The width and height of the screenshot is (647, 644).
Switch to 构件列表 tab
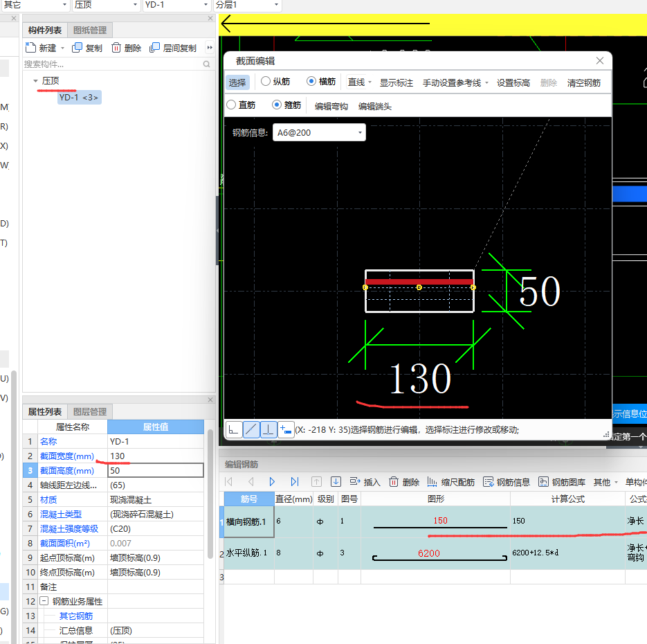coord(44,30)
